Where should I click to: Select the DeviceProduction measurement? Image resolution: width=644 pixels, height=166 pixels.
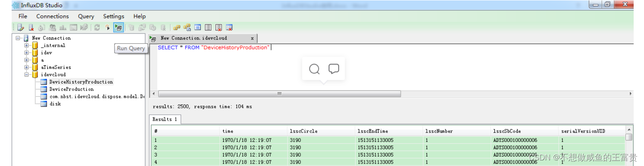point(71,89)
